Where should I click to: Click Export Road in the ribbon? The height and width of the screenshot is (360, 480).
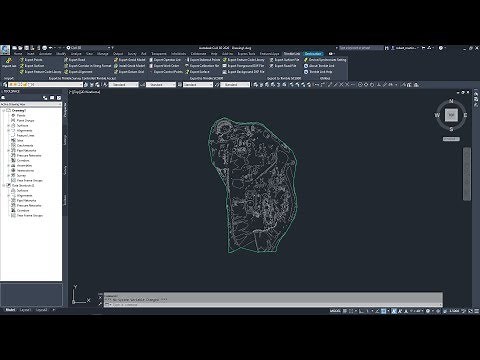(75, 60)
